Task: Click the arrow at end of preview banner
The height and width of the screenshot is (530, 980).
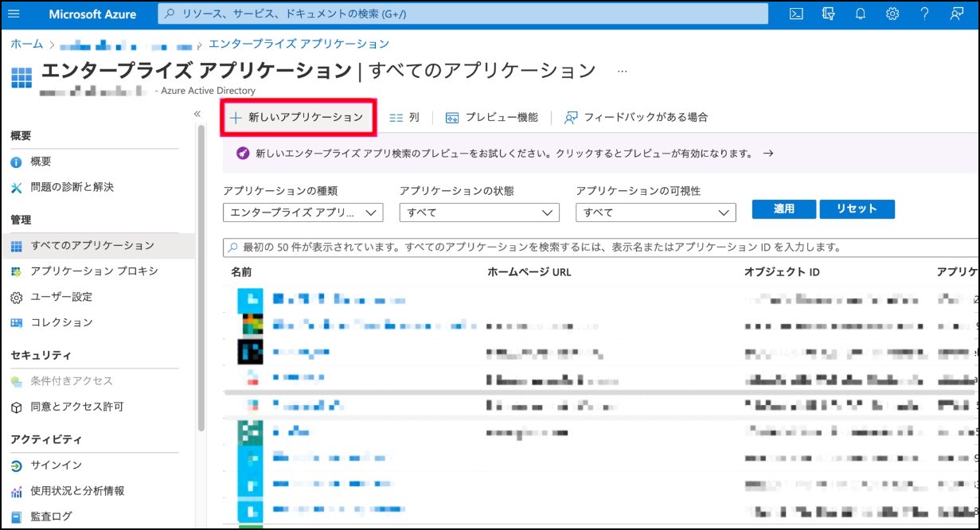Action: point(768,154)
